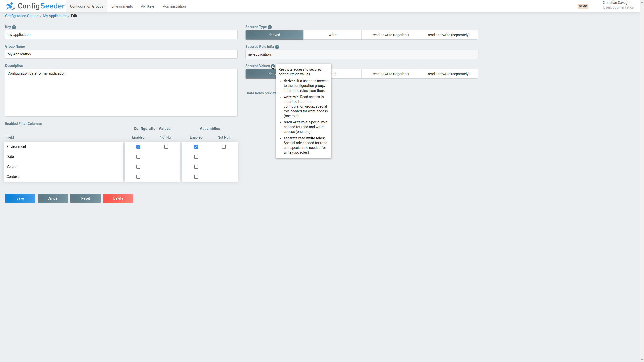Click the Save button
This screenshot has width=644, height=362.
[x=20, y=198]
